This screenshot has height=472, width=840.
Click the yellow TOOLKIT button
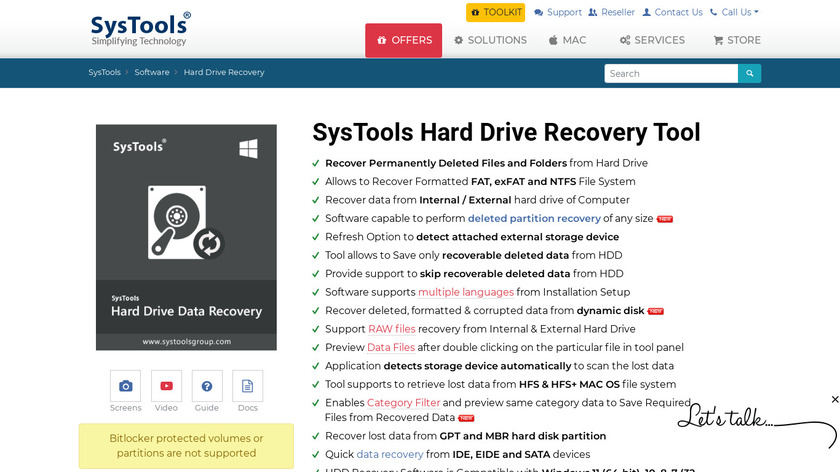coord(495,12)
